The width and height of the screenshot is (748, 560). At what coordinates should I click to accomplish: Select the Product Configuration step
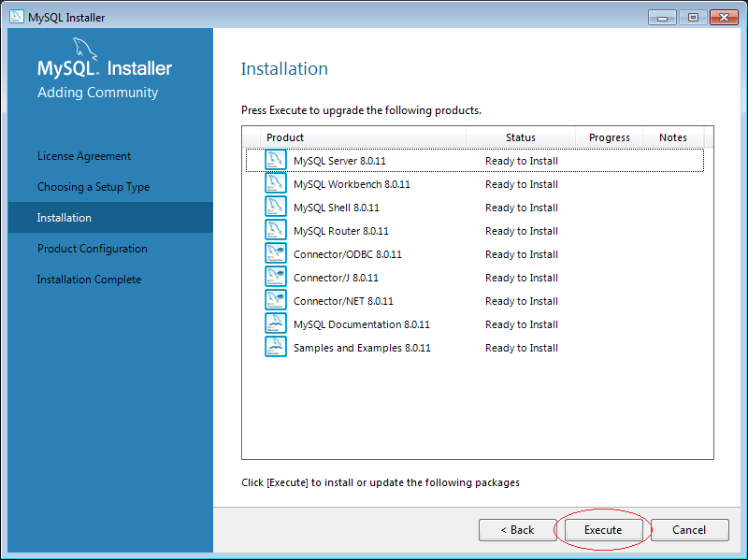click(x=93, y=249)
